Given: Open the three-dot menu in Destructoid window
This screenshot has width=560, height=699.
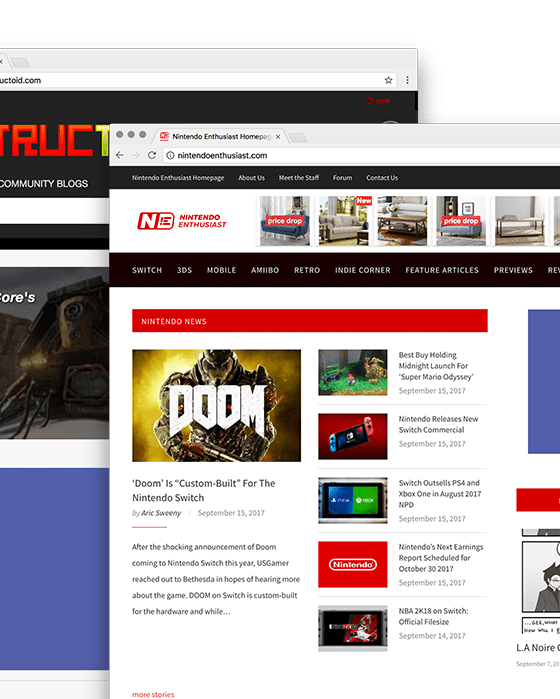Looking at the screenshot, I should click(407, 80).
